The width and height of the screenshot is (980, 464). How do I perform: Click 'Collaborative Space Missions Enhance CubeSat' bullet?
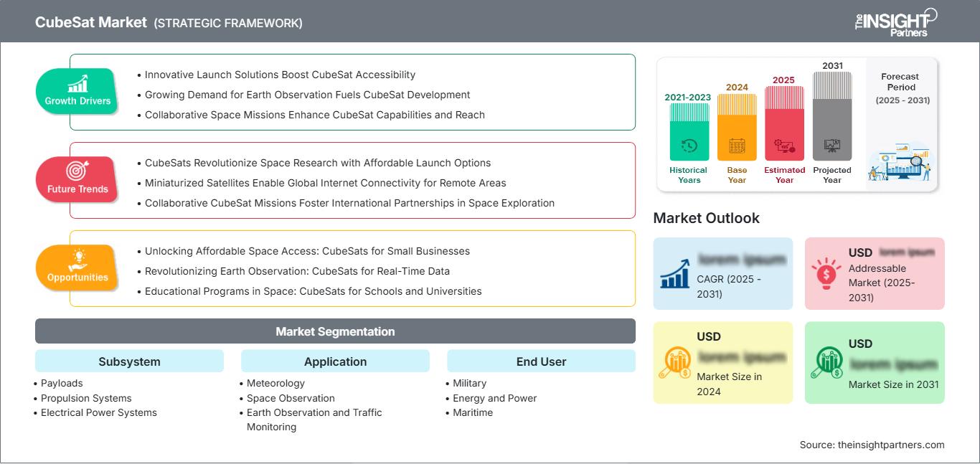click(x=315, y=115)
